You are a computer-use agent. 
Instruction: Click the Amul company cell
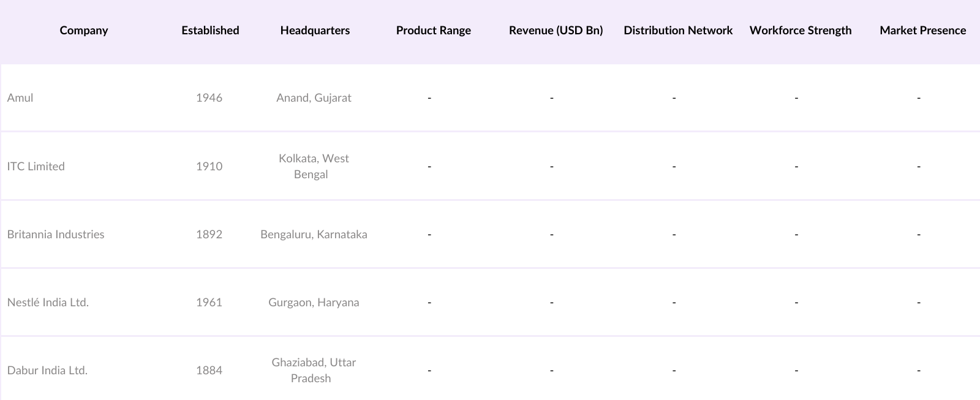click(20, 98)
